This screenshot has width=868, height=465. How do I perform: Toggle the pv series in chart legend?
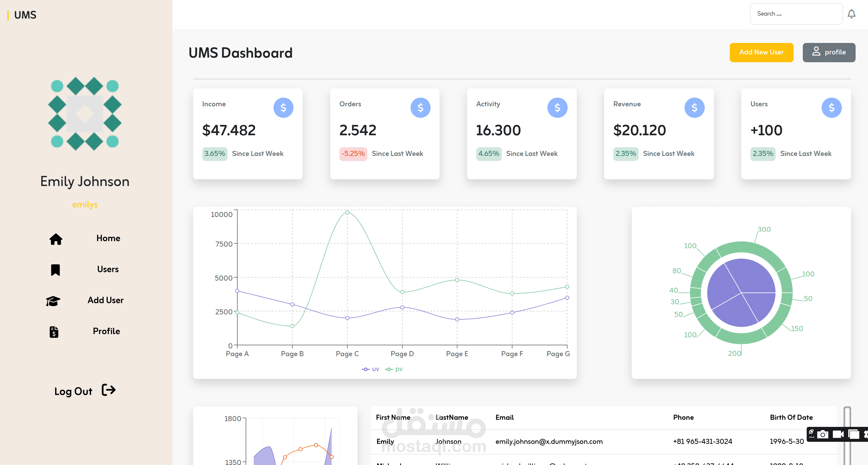394,369
